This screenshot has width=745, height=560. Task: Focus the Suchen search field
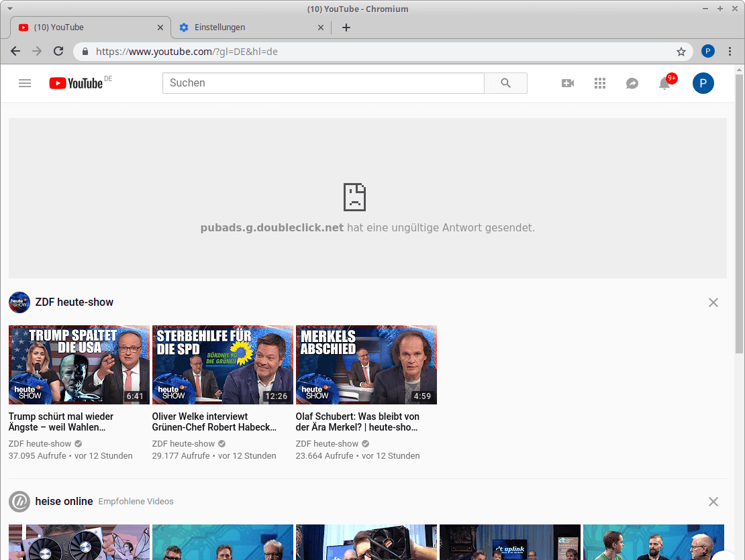point(323,83)
